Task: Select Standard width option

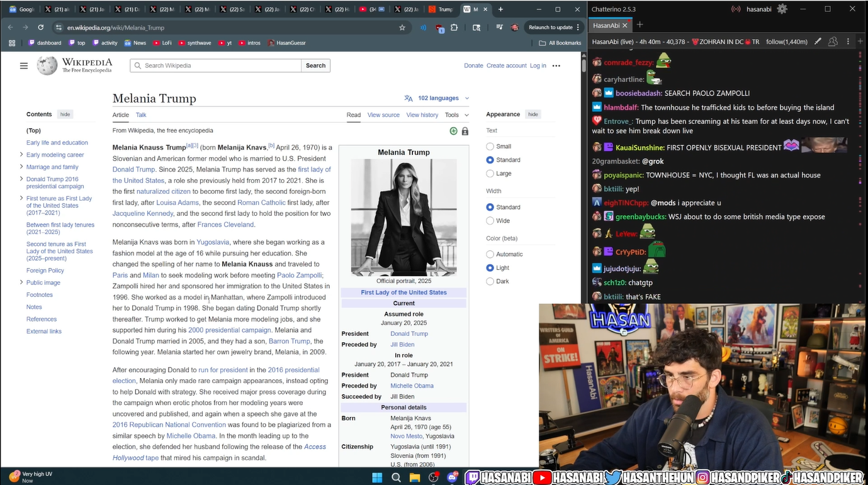Action: tap(490, 207)
